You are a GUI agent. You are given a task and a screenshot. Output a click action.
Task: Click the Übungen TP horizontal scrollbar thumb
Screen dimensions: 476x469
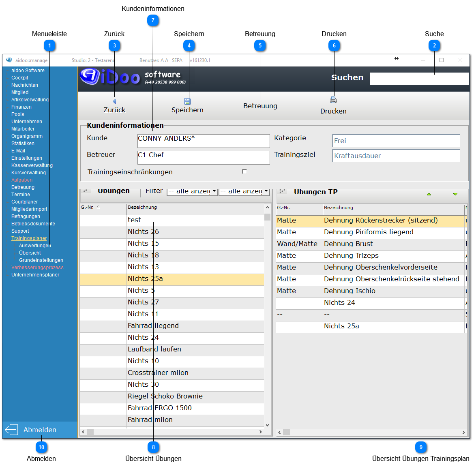[x=286, y=432]
